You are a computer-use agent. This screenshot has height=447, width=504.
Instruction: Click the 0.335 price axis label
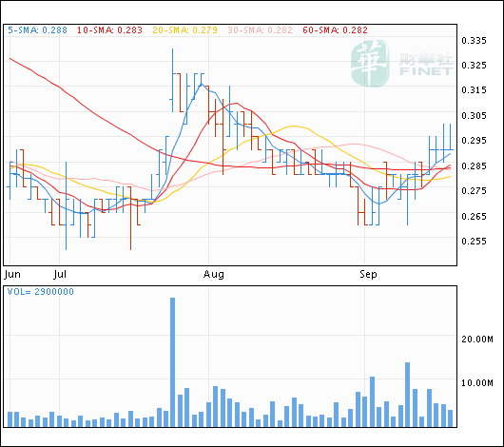tap(475, 41)
